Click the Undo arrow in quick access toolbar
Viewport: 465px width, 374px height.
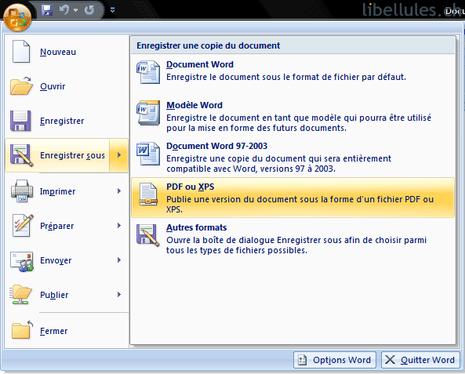point(64,10)
